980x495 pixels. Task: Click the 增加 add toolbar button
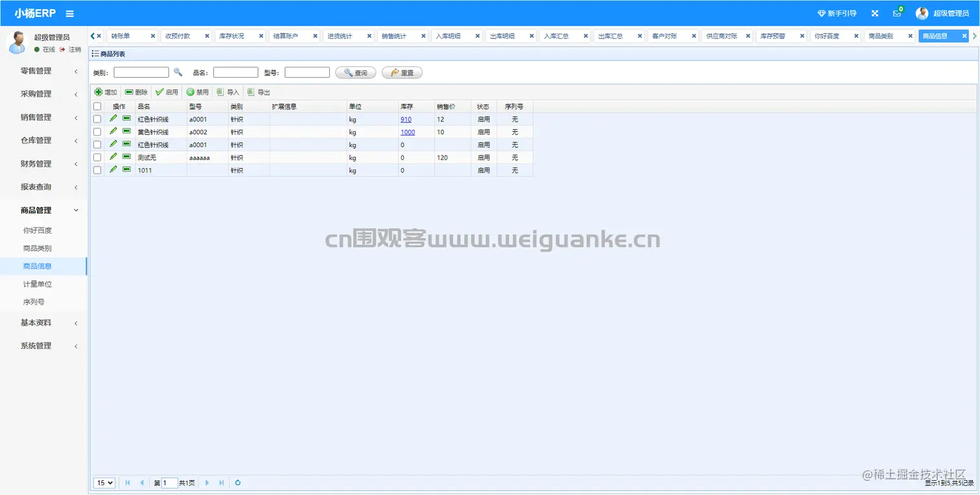coord(106,92)
